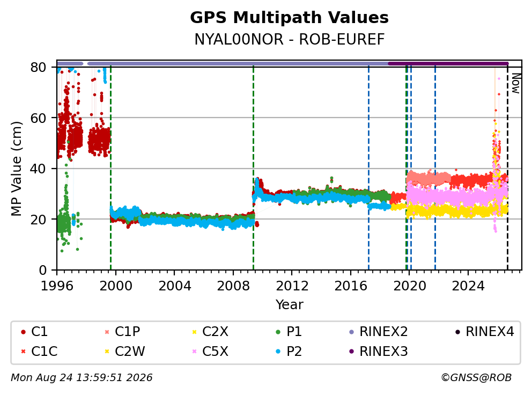Viewport: 532px width, 394px height.
Task: Click the 2024 year axis label
Action: pyautogui.click(x=468, y=286)
